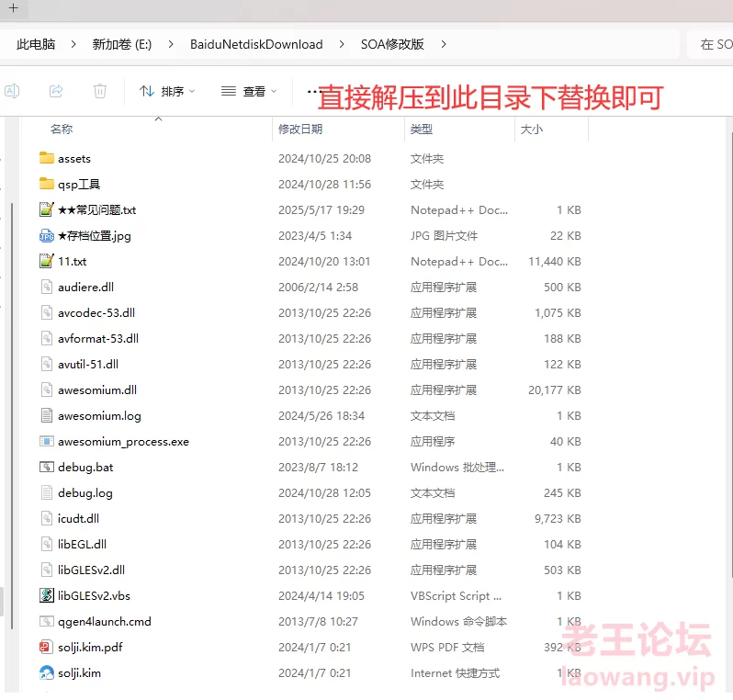This screenshot has height=700, width=733.
Task: Select the debug.log file icon
Action: 46,492
